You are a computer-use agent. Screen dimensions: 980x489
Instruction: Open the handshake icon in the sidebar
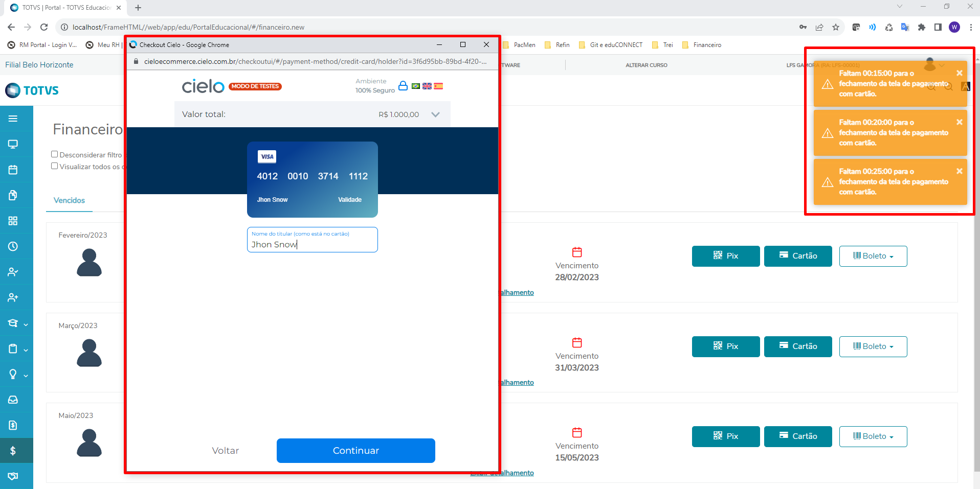pyautogui.click(x=13, y=476)
